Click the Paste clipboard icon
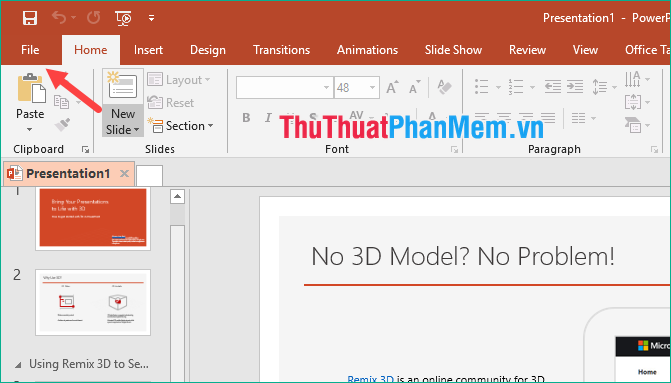Image resolution: width=671 pixels, height=383 pixels. pyautogui.click(x=31, y=89)
